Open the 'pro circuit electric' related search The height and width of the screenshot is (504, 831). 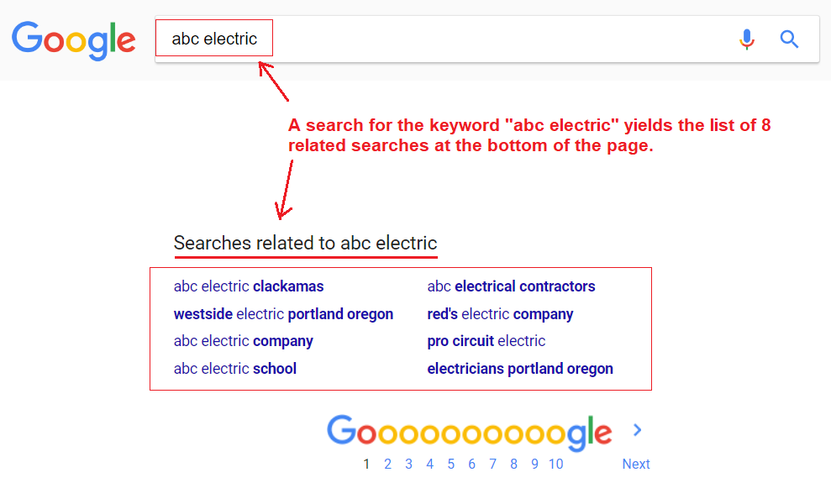click(x=487, y=341)
